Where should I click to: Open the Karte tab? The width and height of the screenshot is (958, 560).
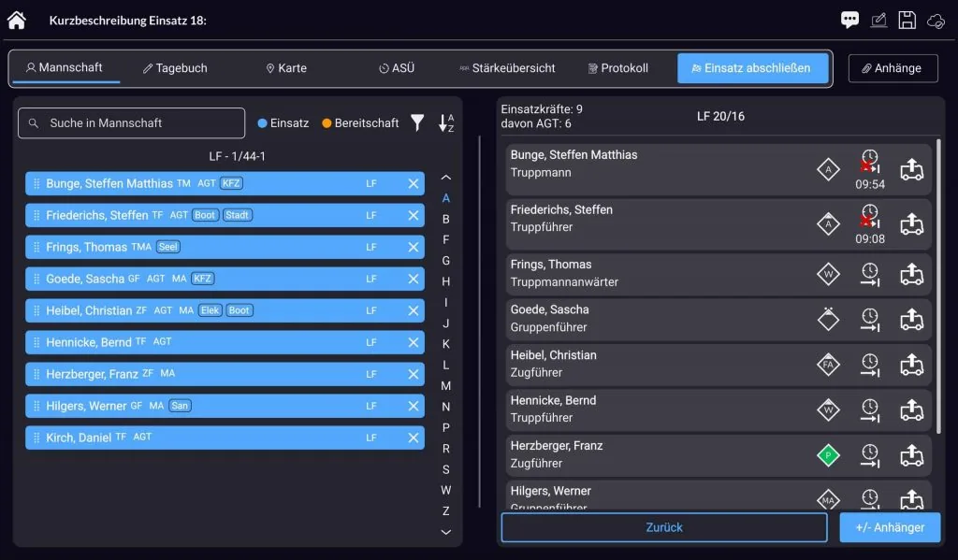point(286,68)
